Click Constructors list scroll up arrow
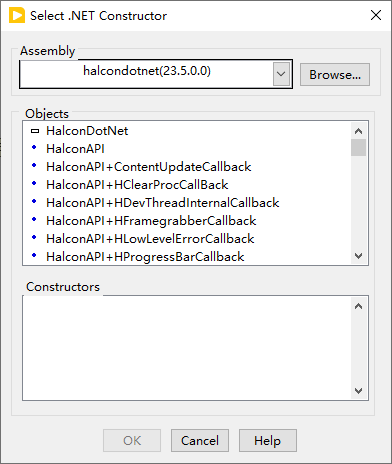This screenshot has height=464, width=392. coord(359,306)
